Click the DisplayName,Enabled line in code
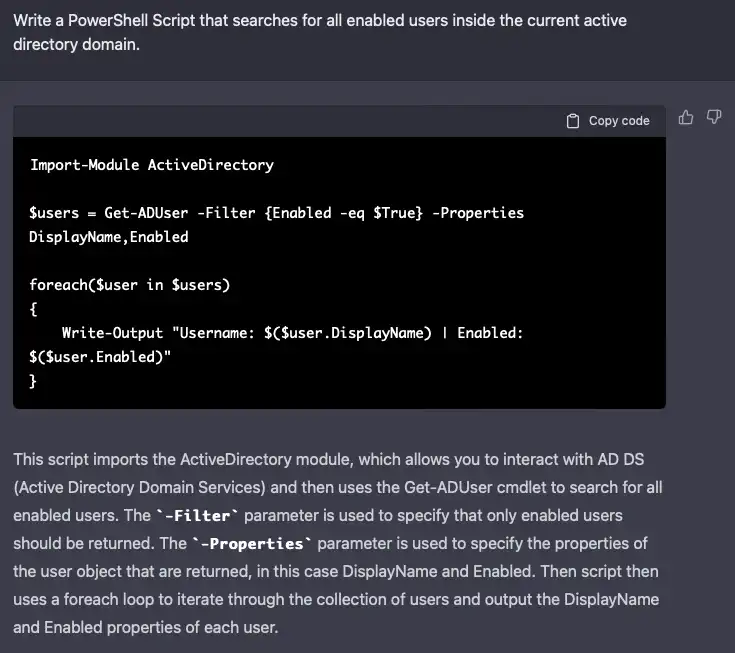 point(109,237)
